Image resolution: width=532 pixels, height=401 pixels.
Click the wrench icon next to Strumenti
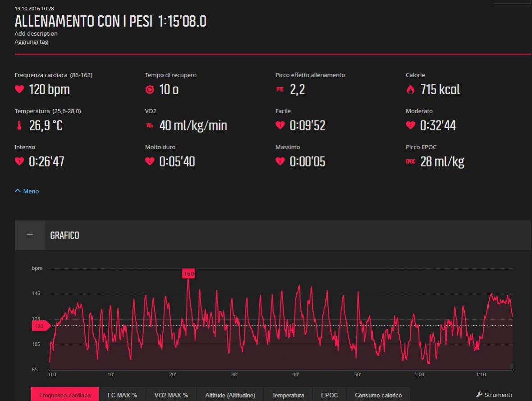click(479, 395)
